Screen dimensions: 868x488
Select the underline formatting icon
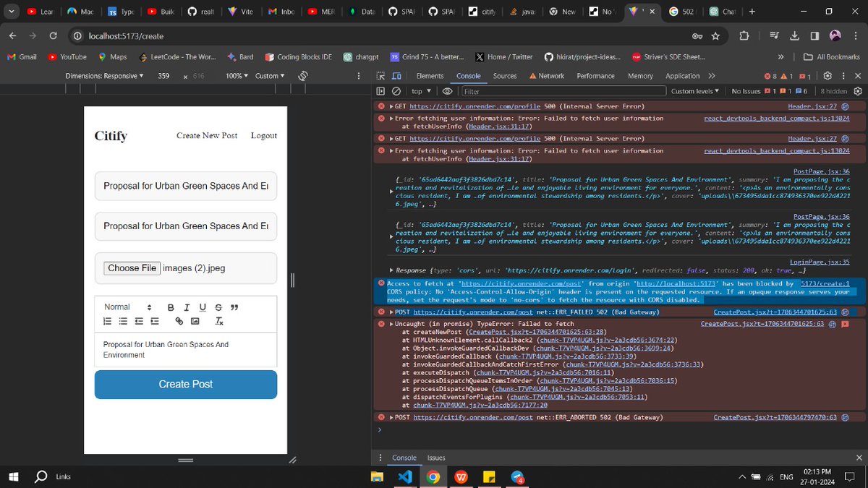point(203,307)
